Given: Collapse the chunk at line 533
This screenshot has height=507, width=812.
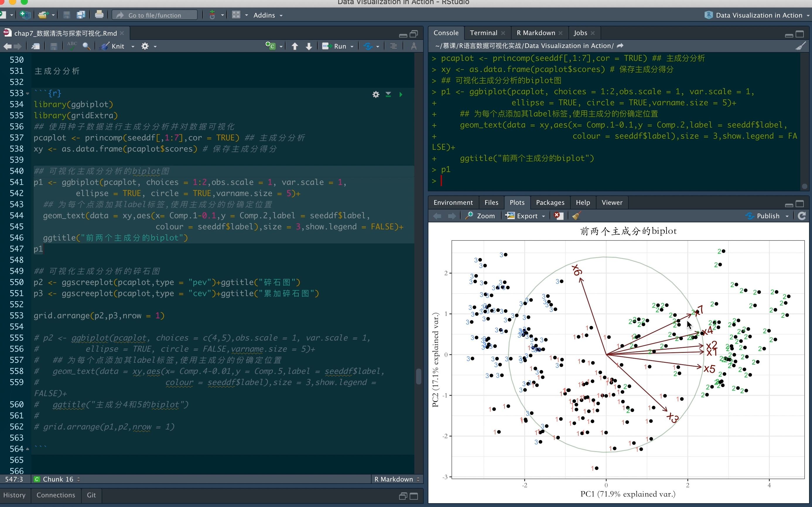Looking at the screenshot, I should click(28, 93).
